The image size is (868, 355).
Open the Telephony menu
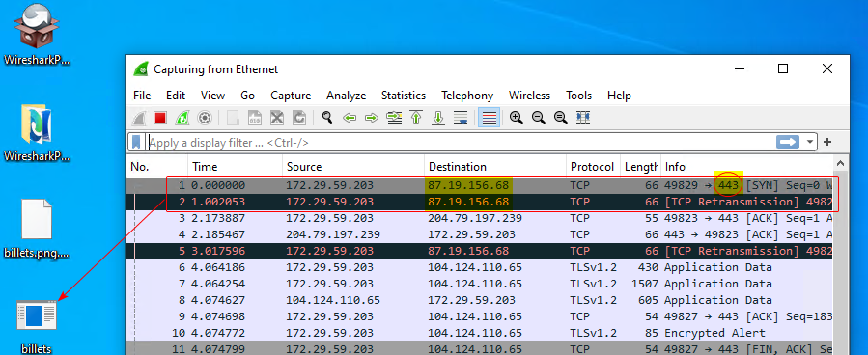pos(467,96)
